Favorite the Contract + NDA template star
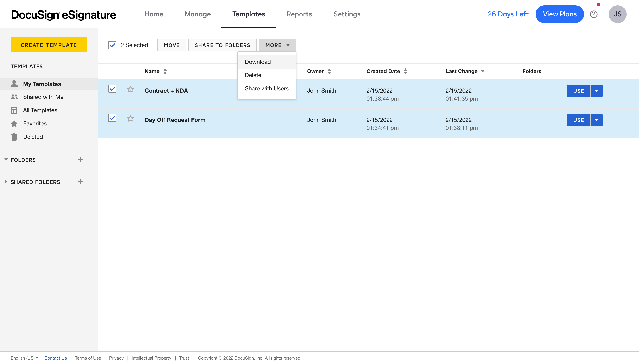 [x=130, y=89]
